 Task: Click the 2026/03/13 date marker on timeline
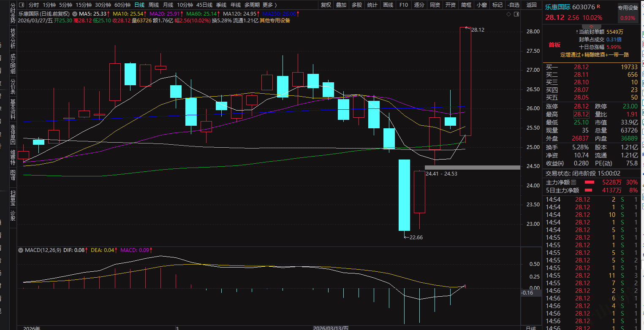(x=330, y=327)
